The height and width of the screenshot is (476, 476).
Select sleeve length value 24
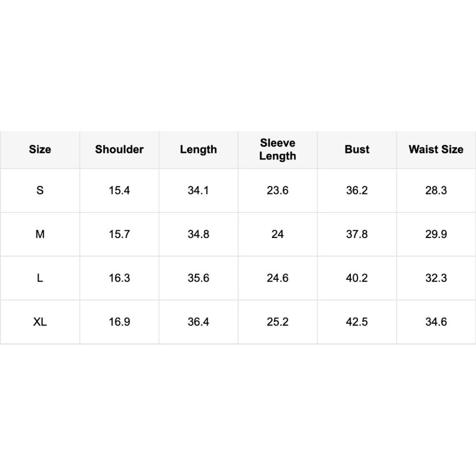(278, 234)
